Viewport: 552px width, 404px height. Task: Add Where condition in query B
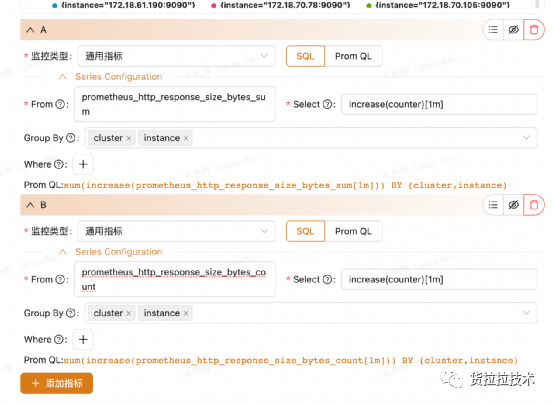point(83,339)
